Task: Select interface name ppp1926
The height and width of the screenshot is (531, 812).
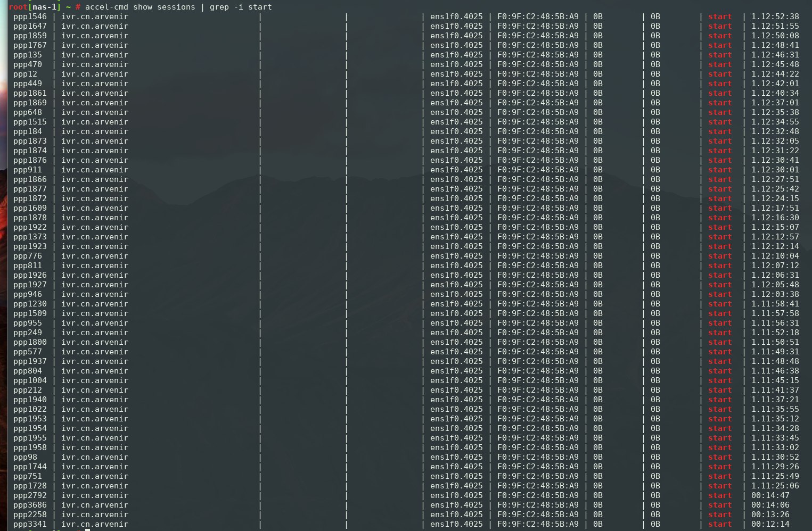Action: (x=30, y=275)
